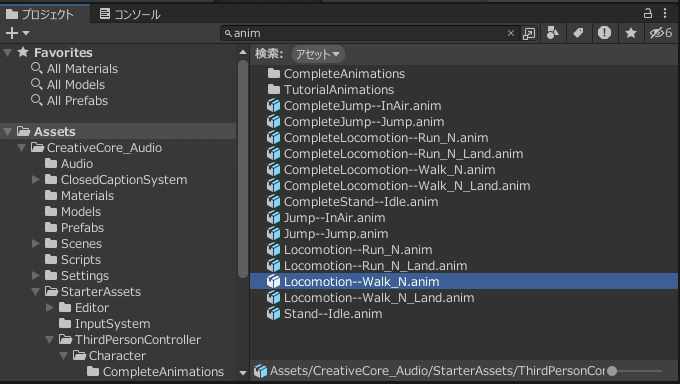The width and height of the screenshot is (680, 384).
Task: Collapse the StarterAssets folder
Action: tap(36, 292)
